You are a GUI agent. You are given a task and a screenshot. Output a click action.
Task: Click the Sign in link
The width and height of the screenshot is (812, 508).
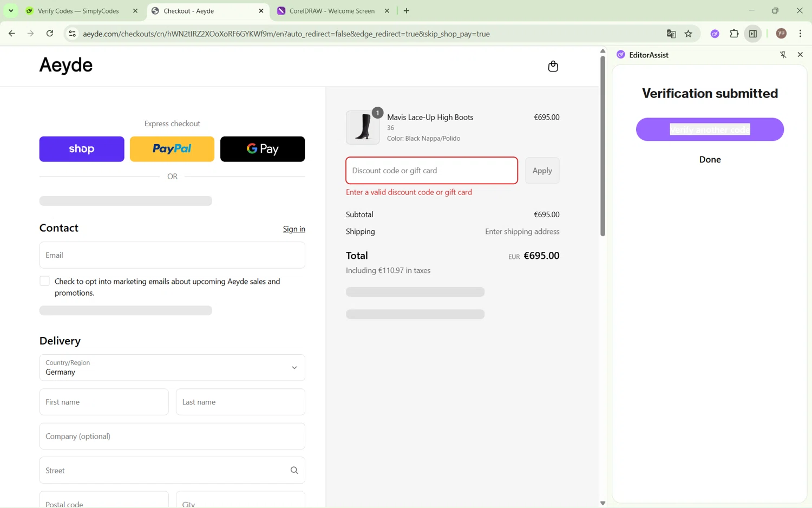[x=294, y=229]
